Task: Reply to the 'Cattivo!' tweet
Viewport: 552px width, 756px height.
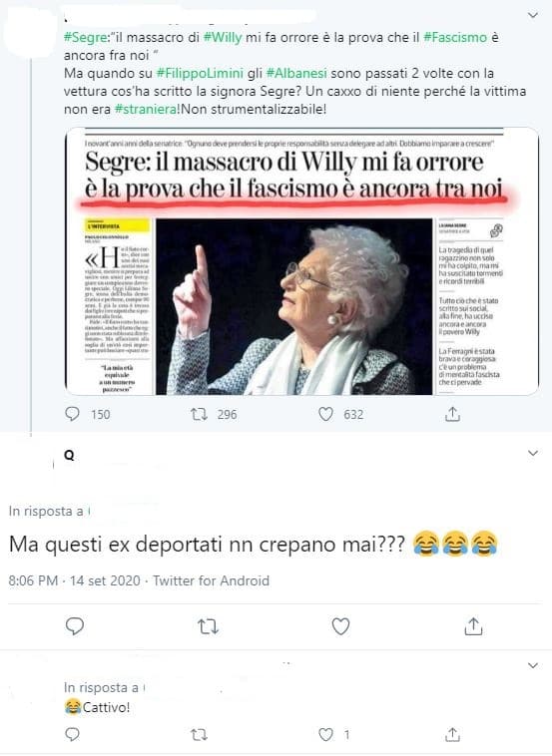Action: 73,734
